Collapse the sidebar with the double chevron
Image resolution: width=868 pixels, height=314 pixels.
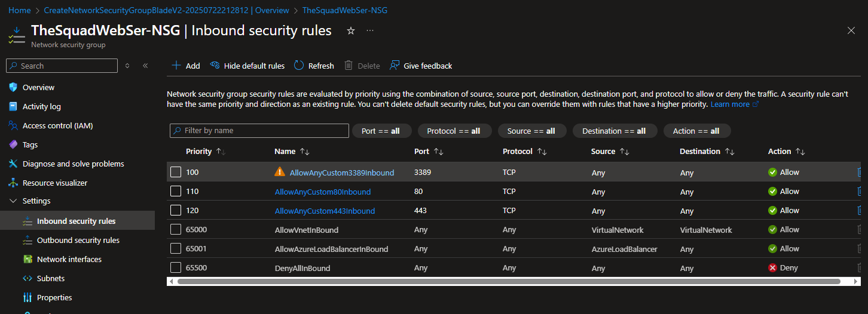tap(145, 66)
